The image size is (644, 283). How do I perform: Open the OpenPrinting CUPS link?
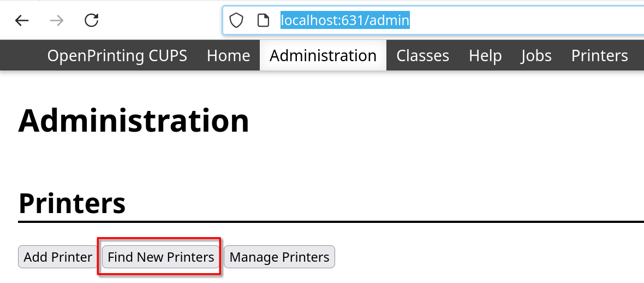coord(117,56)
